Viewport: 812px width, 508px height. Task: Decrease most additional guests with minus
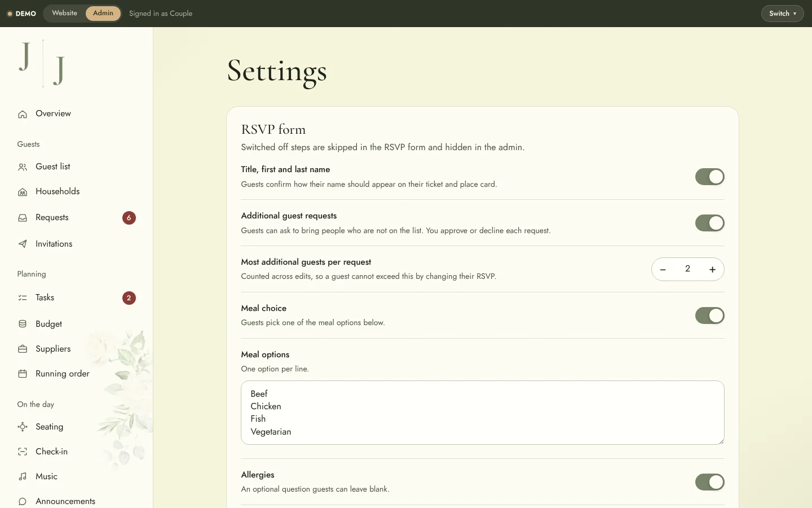click(x=663, y=270)
